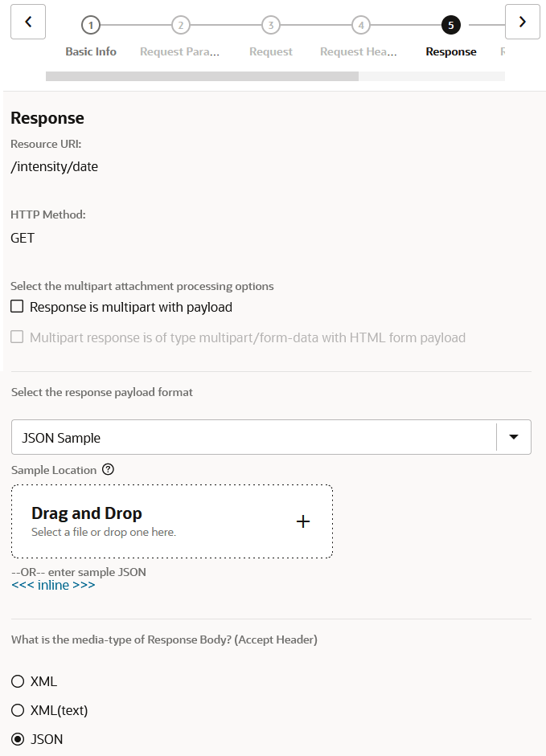Jump to Request Para... step label
546x756 pixels.
[x=179, y=51]
